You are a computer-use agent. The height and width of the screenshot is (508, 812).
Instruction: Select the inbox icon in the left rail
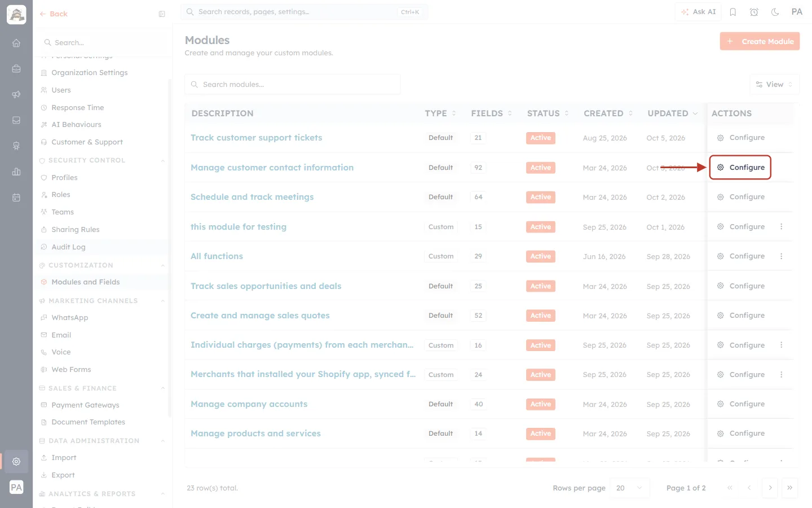point(16,120)
